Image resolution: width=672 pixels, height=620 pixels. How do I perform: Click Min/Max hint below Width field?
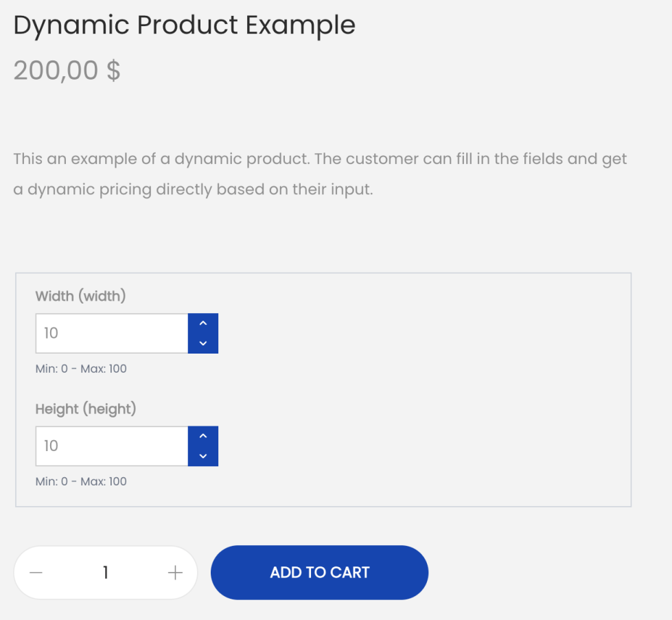click(81, 369)
